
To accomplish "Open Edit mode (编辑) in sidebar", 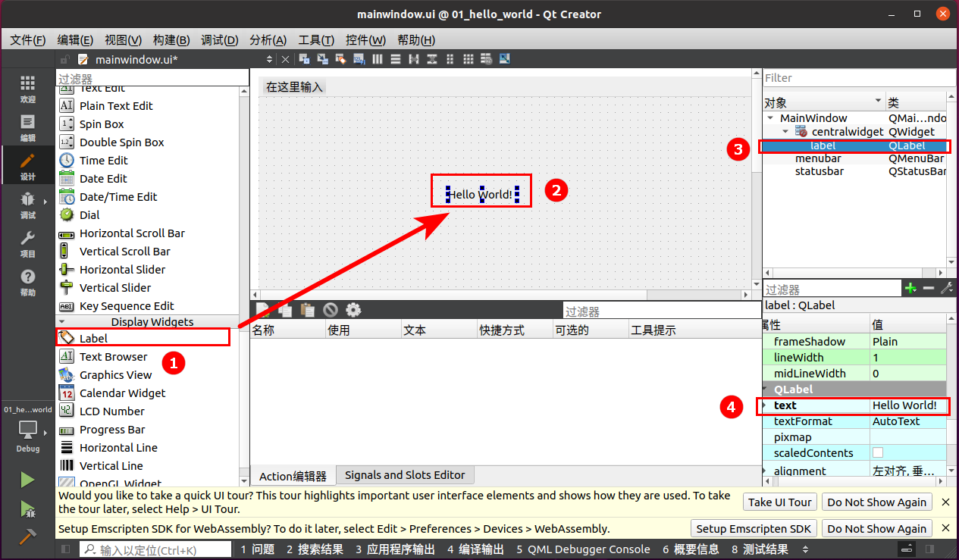I will (27, 128).
